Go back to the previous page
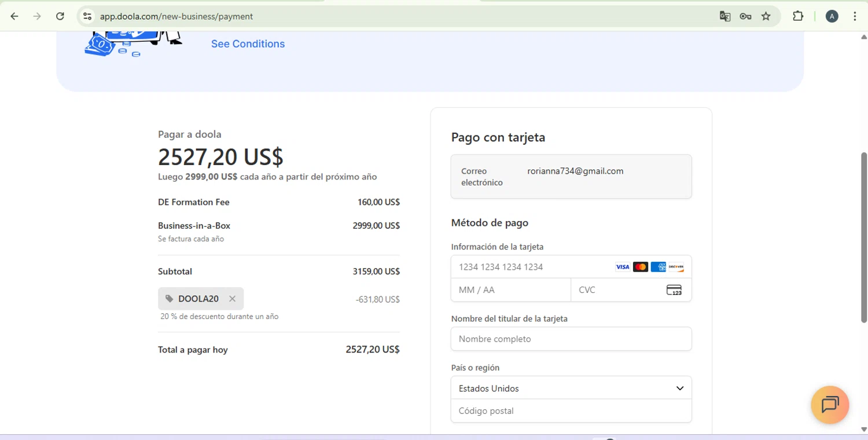This screenshot has height=440, width=868. [x=14, y=16]
